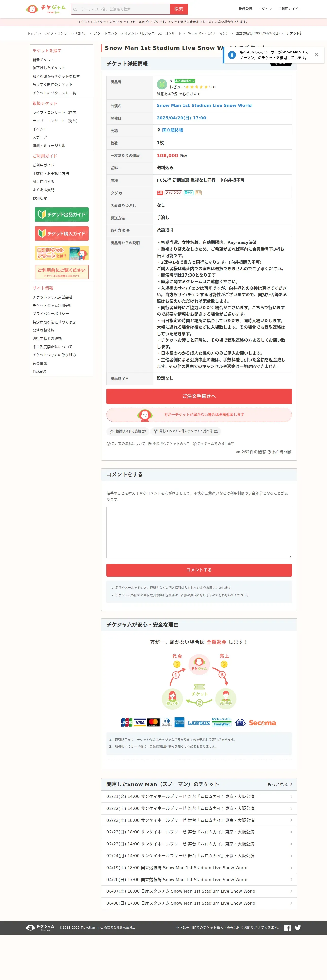Open the 06/08(日) 17:00 日産スタジアム row
The image size is (327, 980).
click(199, 903)
